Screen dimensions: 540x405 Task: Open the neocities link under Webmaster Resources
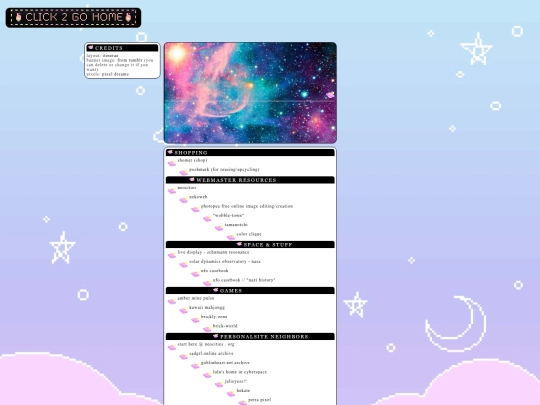187,188
